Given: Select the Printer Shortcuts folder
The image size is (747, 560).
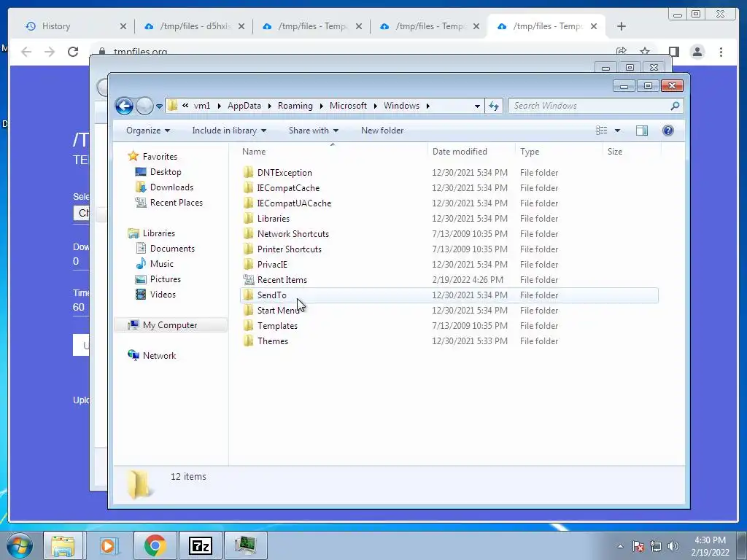Looking at the screenshot, I should tap(289, 249).
